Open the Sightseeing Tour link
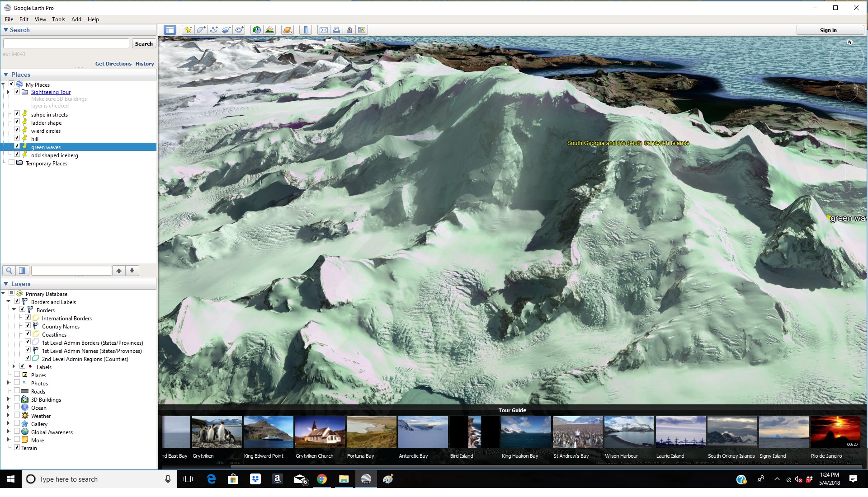 click(x=51, y=92)
